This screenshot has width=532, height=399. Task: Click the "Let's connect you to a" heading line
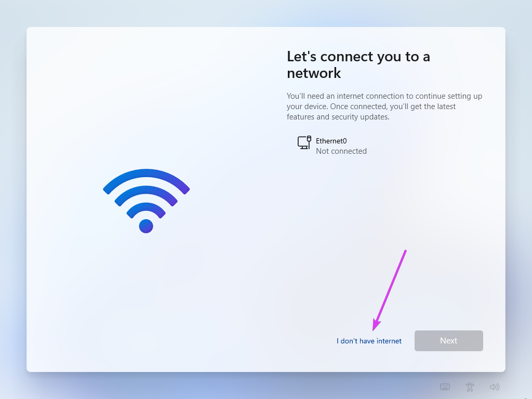358,57
